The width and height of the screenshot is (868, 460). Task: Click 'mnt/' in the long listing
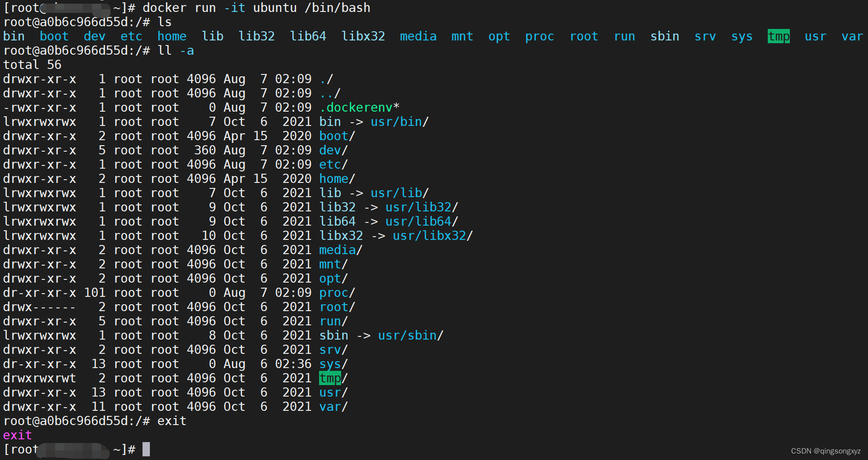coord(334,264)
